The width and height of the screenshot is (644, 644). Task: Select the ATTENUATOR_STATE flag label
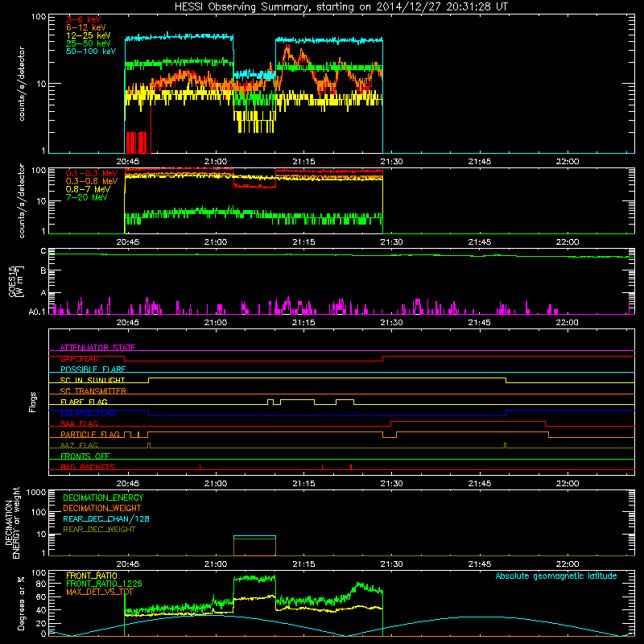pos(97,348)
